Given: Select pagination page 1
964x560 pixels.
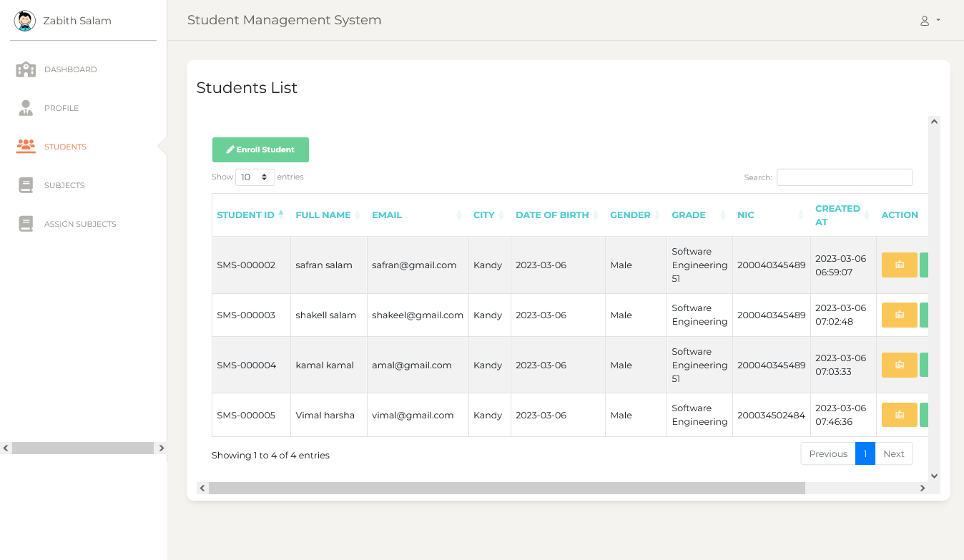Looking at the screenshot, I should tap(865, 453).
